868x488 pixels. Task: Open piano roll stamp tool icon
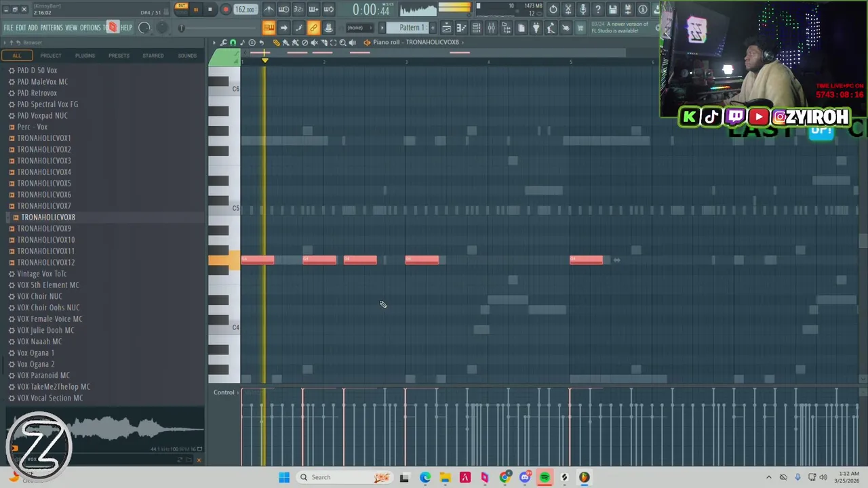tap(252, 43)
